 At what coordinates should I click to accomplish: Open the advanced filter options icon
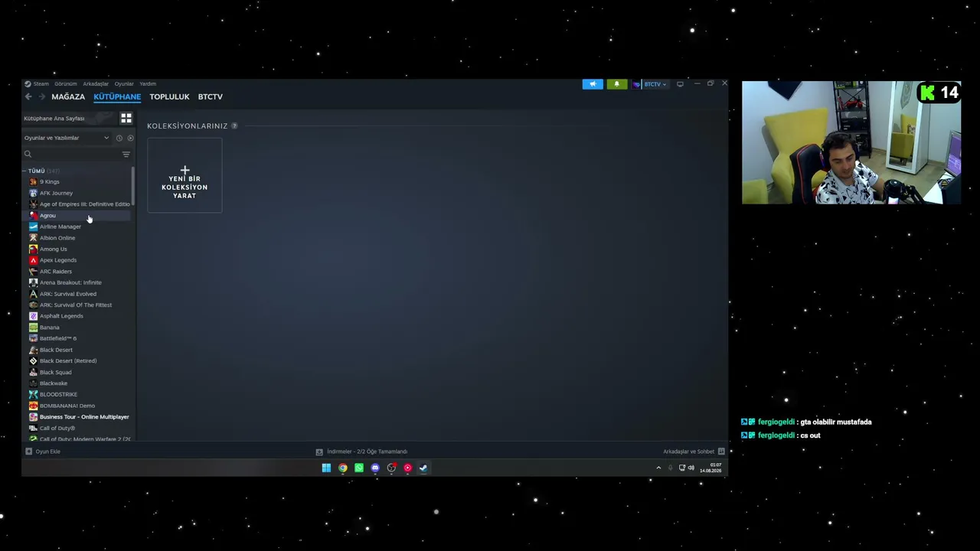point(126,154)
